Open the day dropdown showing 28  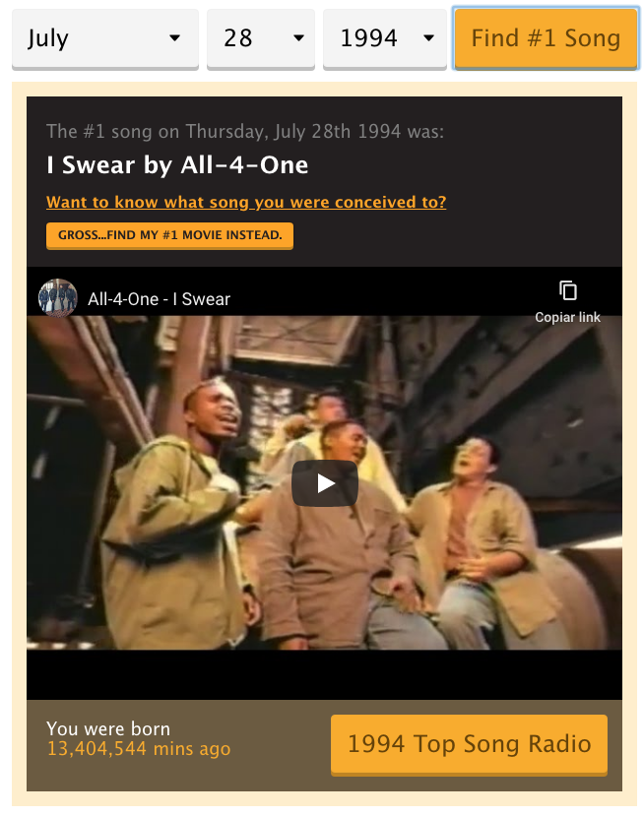point(260,38)
